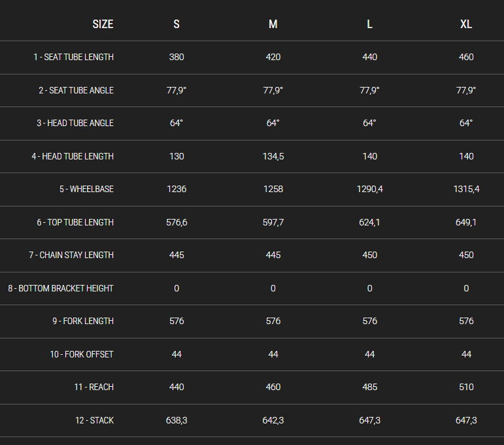Select the Seat Tube Angle row label
Image resolution: width=504 pixels, height=445 pixels.
pos(76,90)
